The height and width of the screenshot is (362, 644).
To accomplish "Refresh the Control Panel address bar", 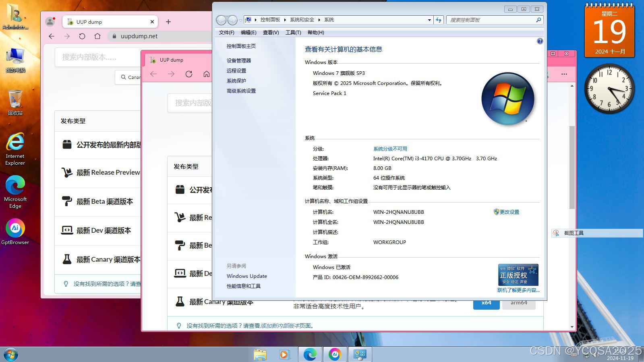I will [x=439, y=20].
